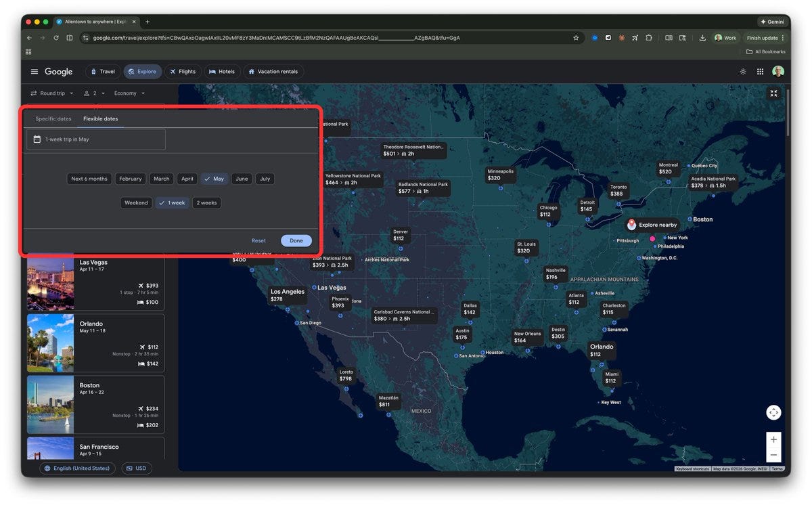Change currency with the USD button

137,468
